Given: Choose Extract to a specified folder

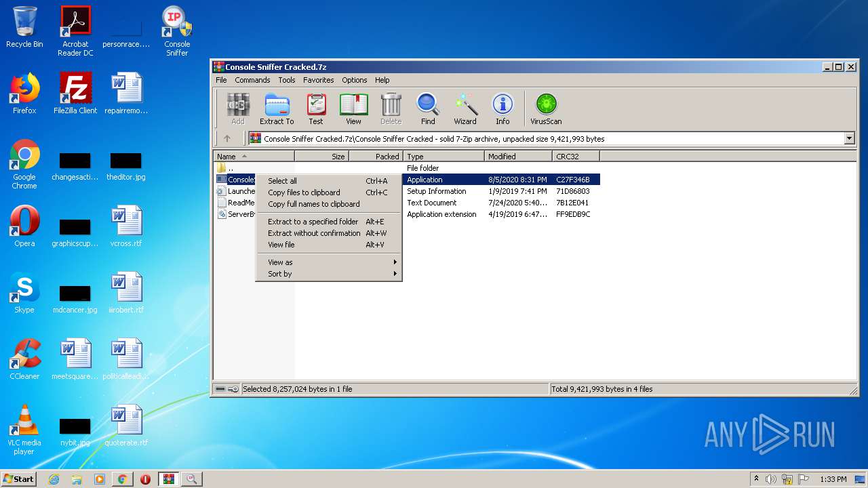Looking at the screenshot, I should (330, 222).
